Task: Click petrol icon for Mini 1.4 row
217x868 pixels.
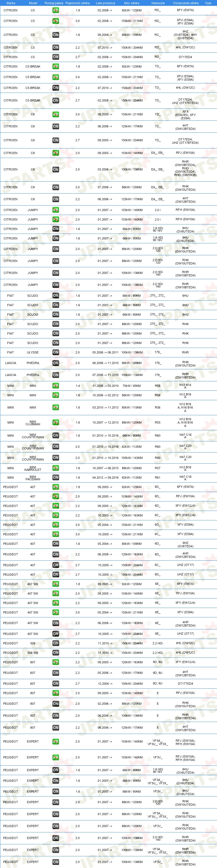Action: [x=55, y=386]
